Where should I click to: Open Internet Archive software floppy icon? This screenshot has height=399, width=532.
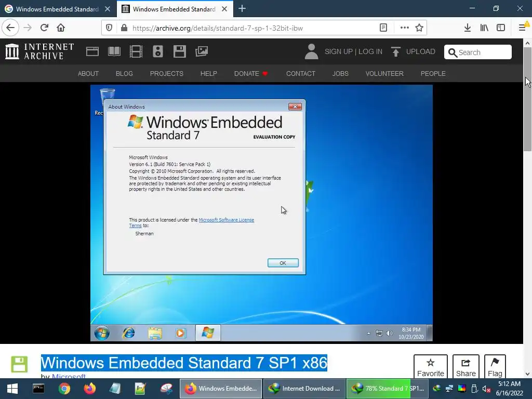point(179,51)
